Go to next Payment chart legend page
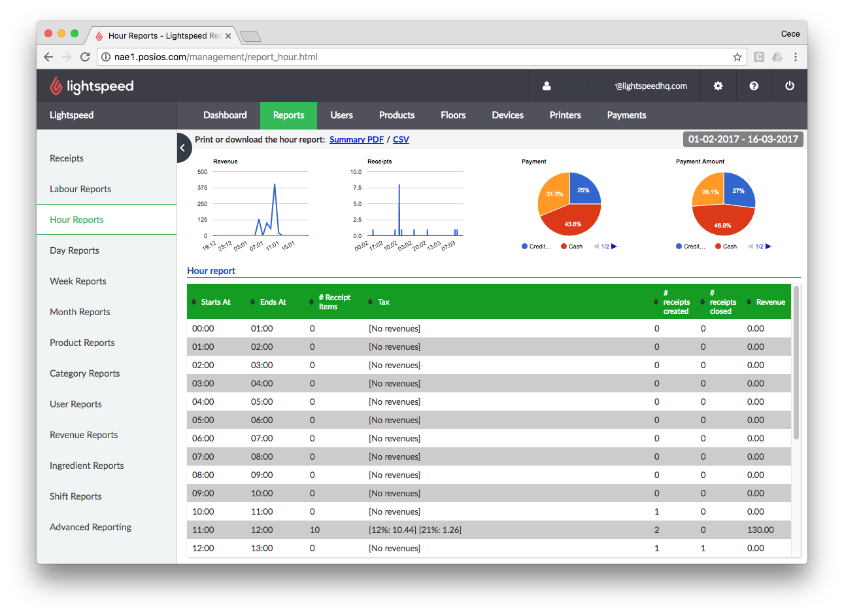This screenshot has height=616, width=844. (614, 247)
